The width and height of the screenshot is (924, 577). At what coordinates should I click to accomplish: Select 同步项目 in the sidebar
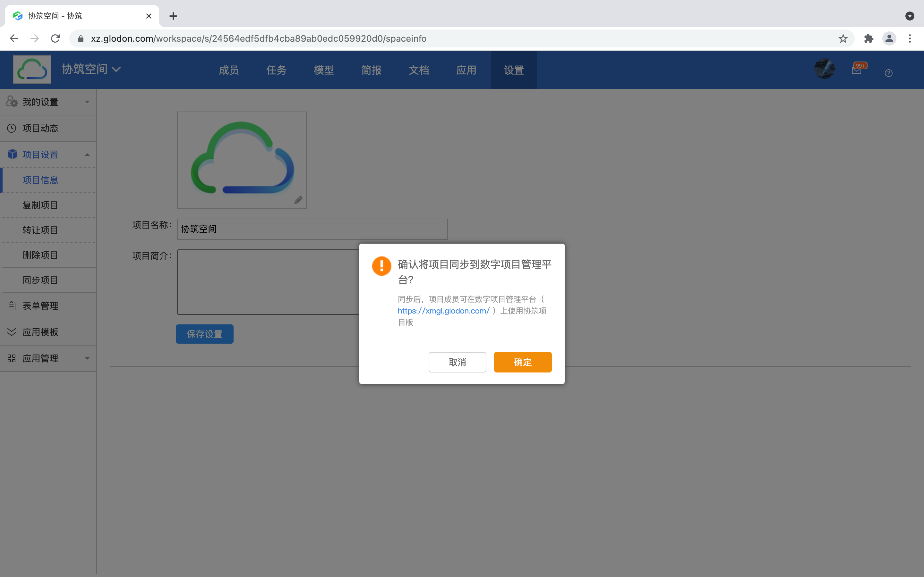coord(40,280)
